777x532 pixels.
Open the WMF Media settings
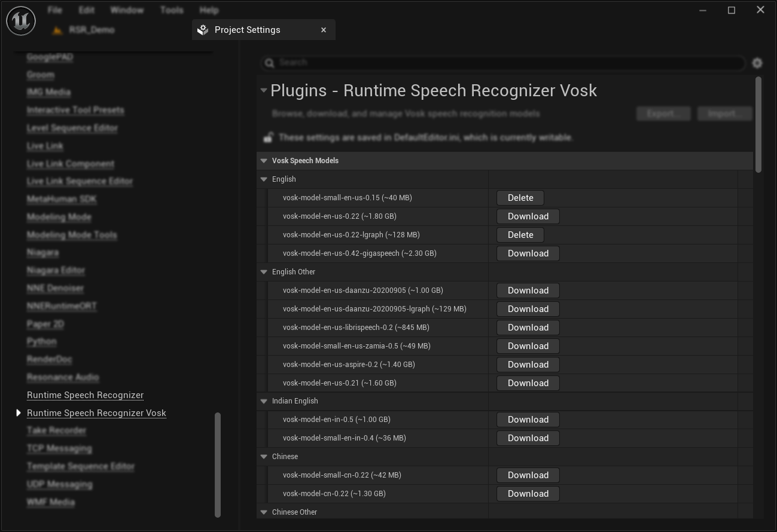[x=51, y=502]
